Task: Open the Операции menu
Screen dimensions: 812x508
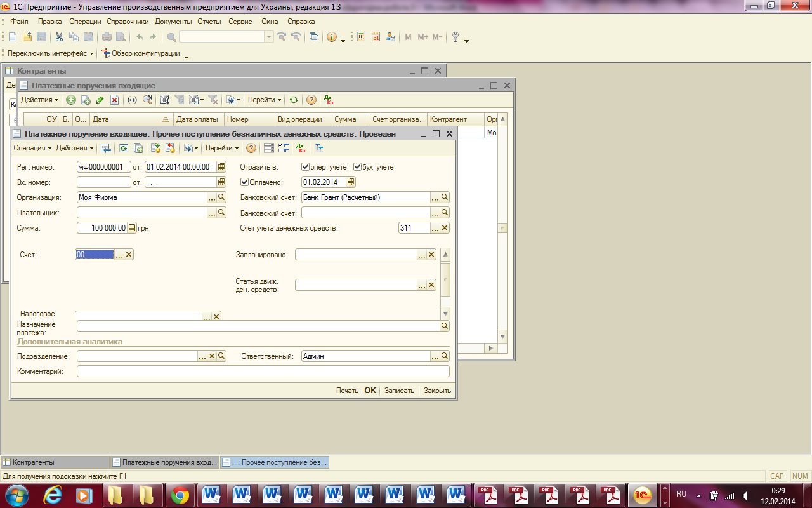Action: click(85, 22)
